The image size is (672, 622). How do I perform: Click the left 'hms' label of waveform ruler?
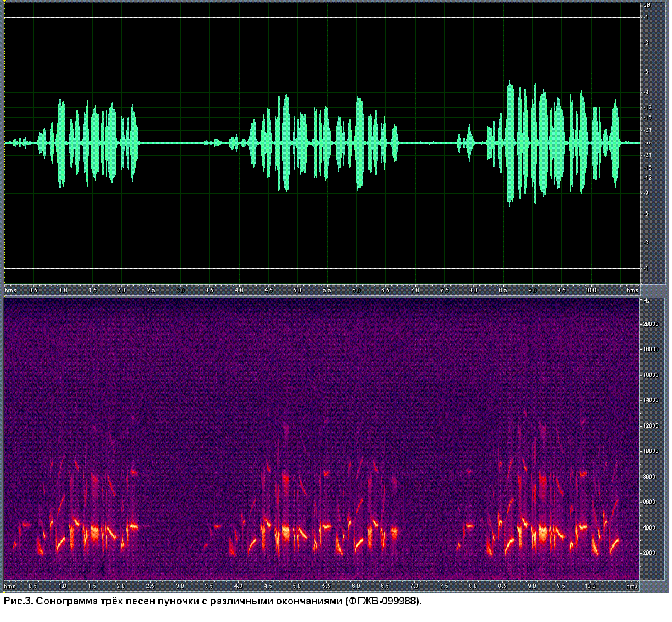(10, 292)
